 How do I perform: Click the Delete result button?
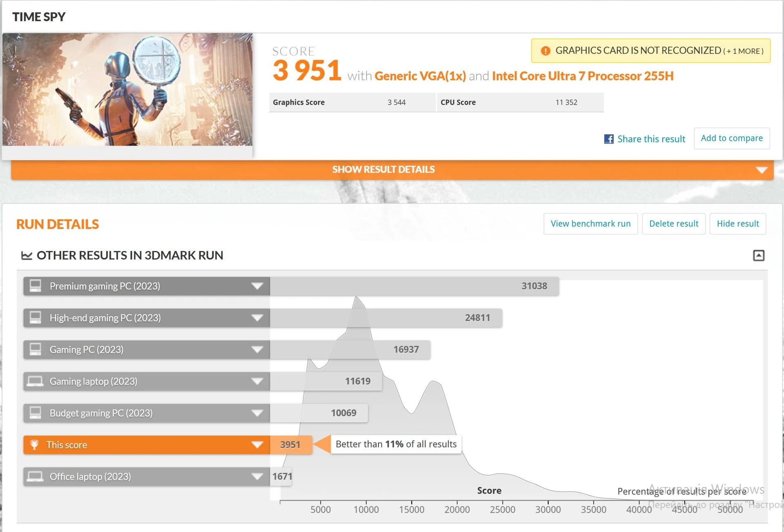click(x=674, y=224)
